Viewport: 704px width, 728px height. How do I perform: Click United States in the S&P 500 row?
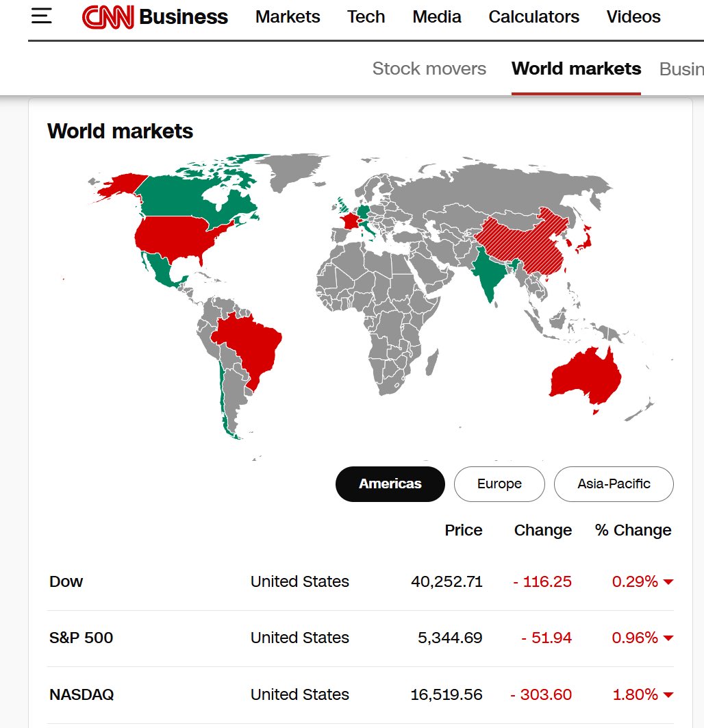tap(300, 638)
